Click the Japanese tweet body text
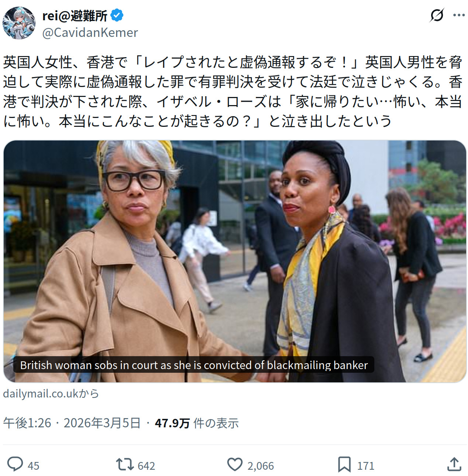The image size is (468, 476). point(233,91)
